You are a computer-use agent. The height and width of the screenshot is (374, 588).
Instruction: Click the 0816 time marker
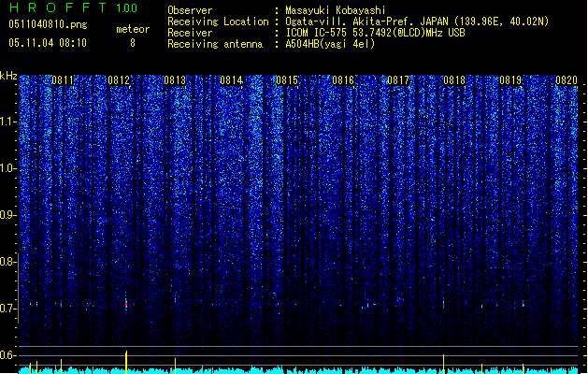point(343,79)
